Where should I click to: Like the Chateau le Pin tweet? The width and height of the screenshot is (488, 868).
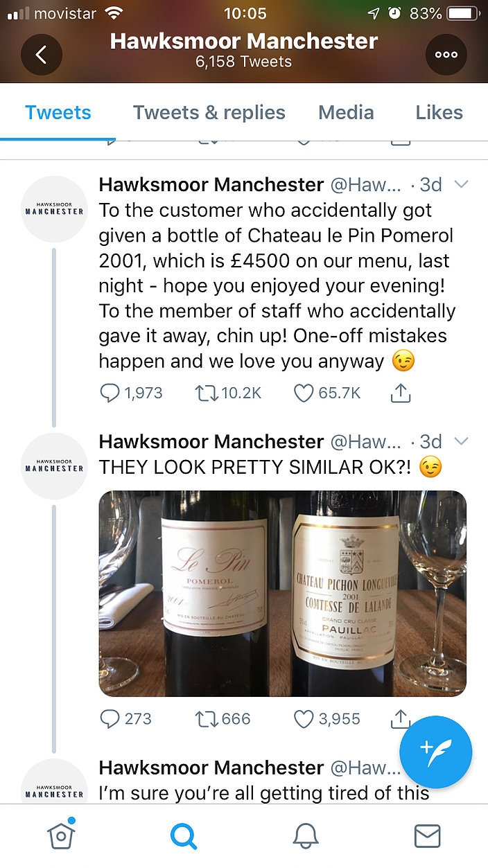(x=304, y=393)
